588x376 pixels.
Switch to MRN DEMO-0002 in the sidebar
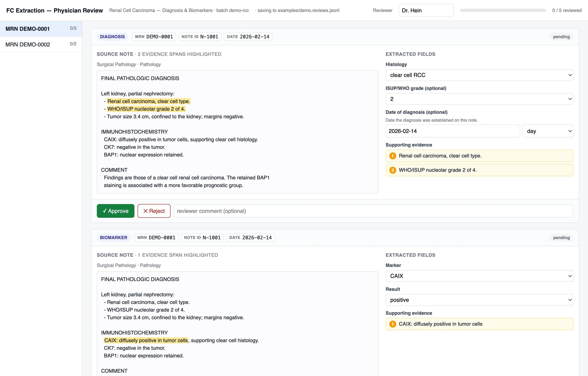click(41, 44)
